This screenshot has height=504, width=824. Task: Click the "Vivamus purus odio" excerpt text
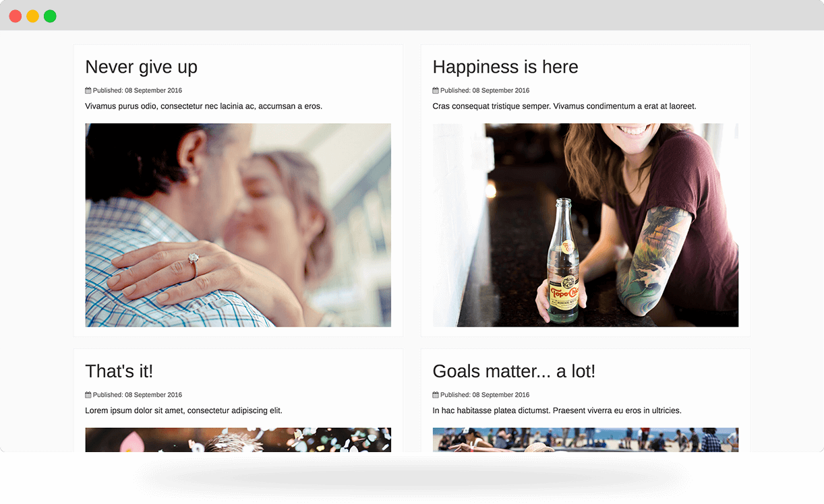(x=204, y=106)
